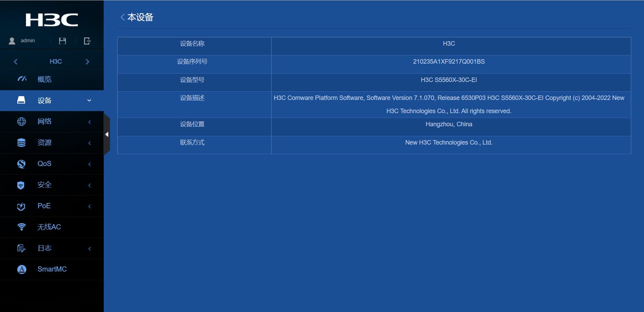Click the admin username label
This screenshot has width=644, height=312.
pos(28,40)
